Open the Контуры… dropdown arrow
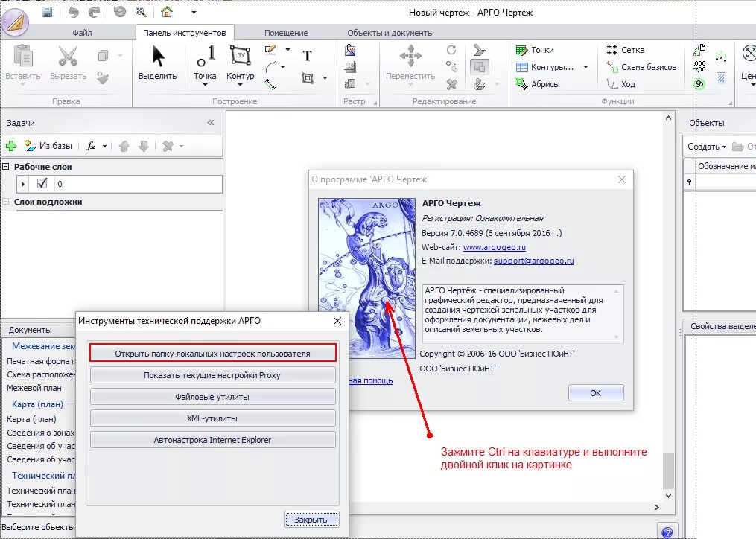This screenshot has height=539, width=756. pos(585,67)
